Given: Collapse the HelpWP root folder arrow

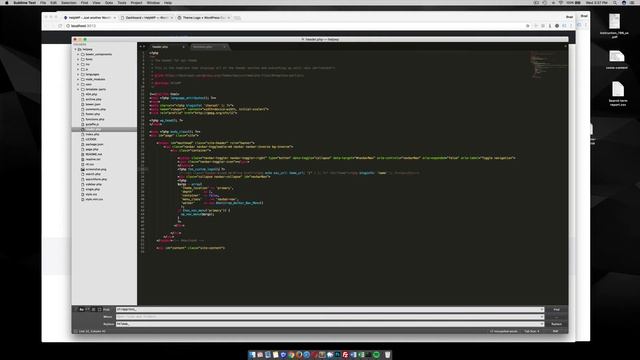Looking at the screenshot, I should (x=76, y=49).
